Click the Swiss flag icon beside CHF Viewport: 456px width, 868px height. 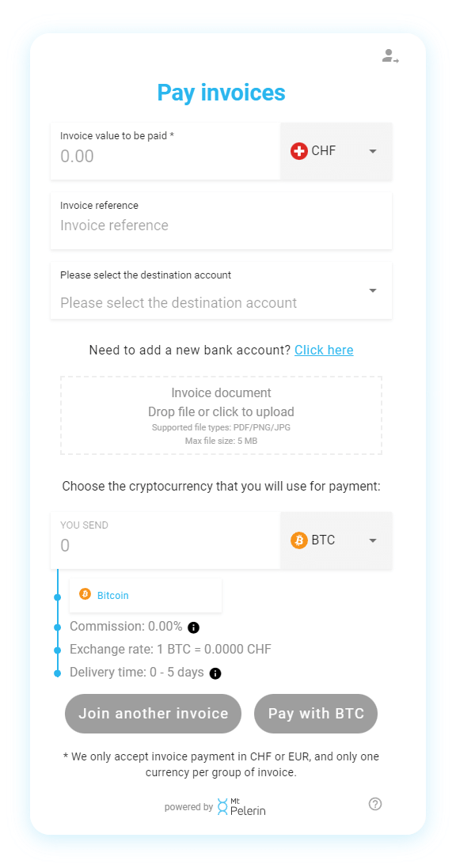pyautogui.click(x=301, y=150)
